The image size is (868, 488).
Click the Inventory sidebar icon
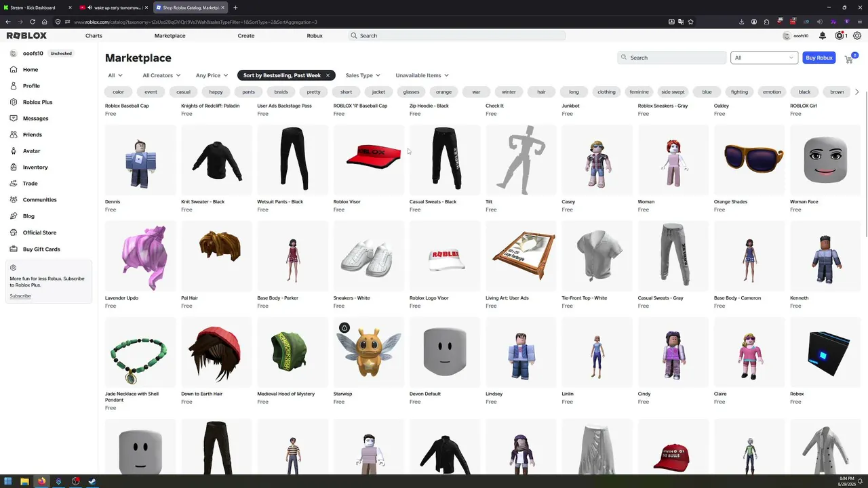13,167
